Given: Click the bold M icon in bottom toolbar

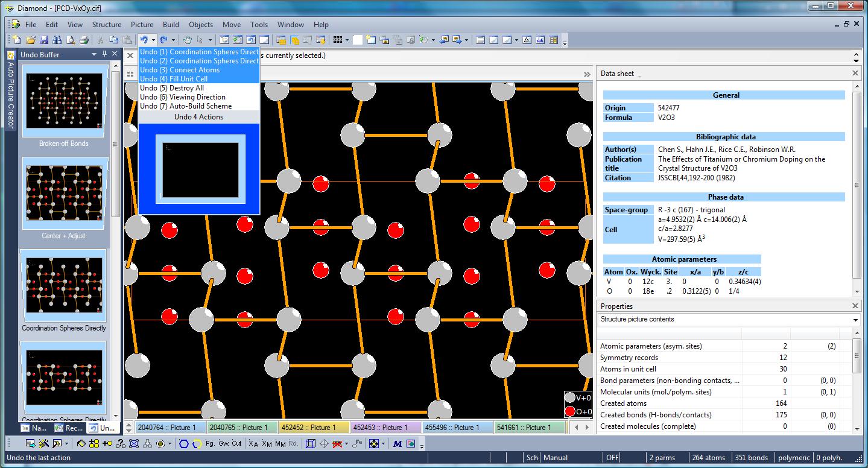Looking at the screenshot, I should [x=398, y=443].
